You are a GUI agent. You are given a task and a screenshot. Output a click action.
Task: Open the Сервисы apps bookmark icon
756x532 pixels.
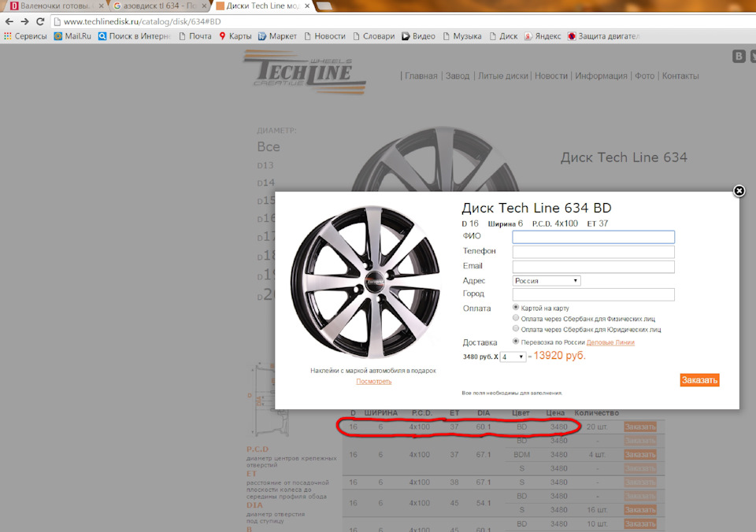pos(8,36)
